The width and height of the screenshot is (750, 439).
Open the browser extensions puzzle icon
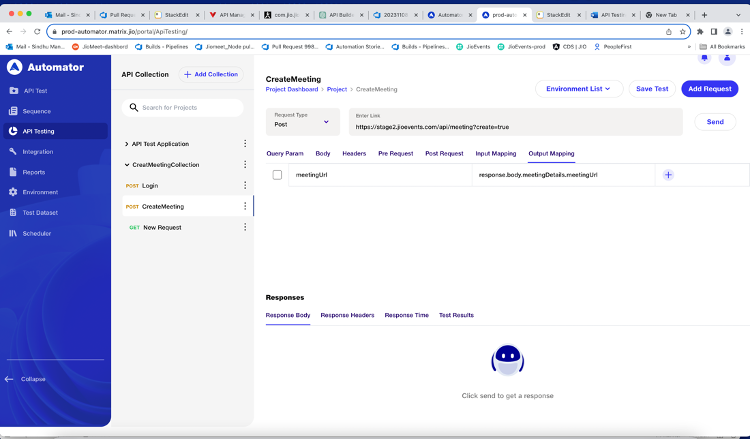(x=700, y=32)
